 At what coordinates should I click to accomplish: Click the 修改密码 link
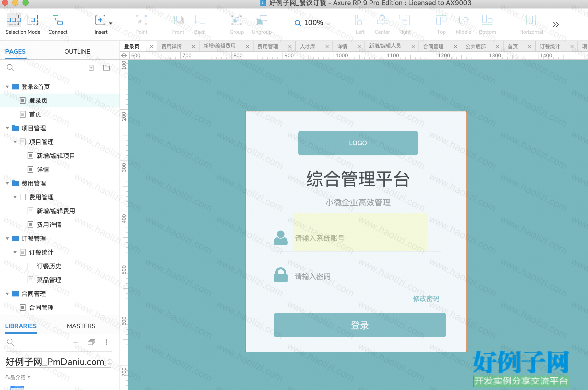[x=426, y=299]
